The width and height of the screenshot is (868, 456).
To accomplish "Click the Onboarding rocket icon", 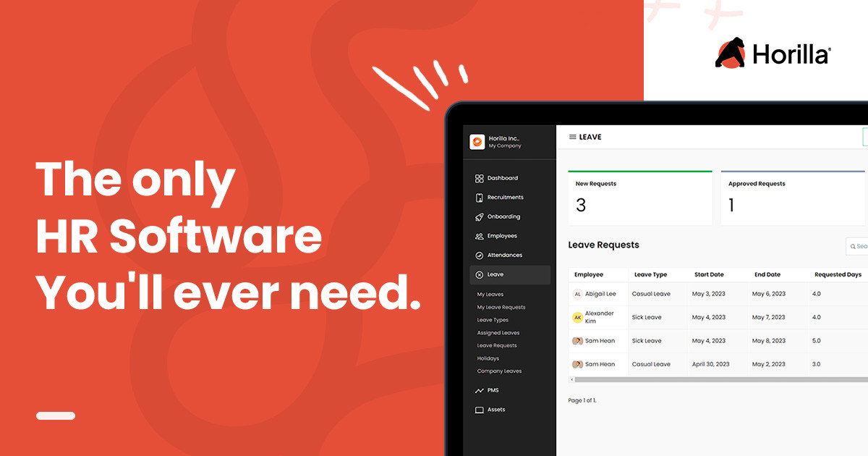I will tap(479, 217).
